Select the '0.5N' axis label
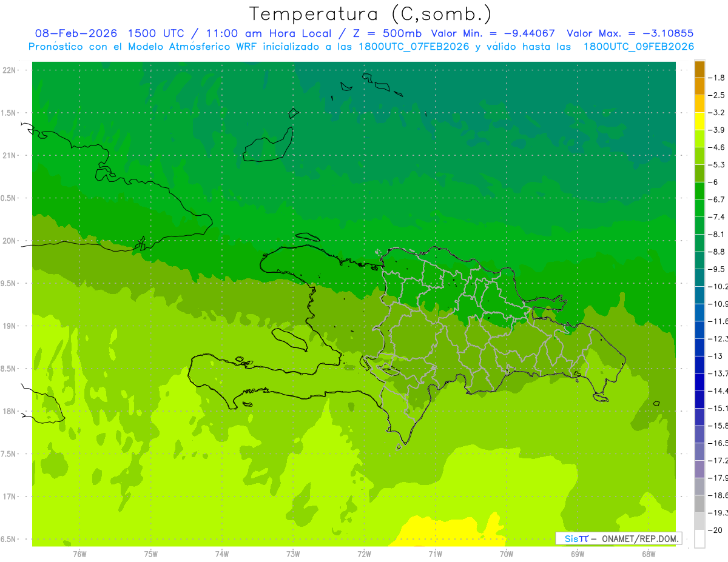 [8, 198]
